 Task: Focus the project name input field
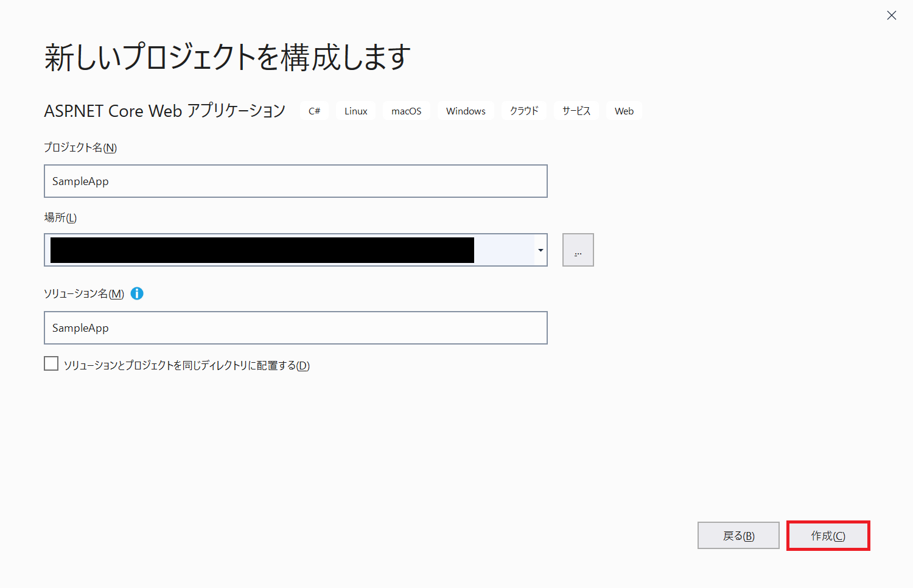296,181
